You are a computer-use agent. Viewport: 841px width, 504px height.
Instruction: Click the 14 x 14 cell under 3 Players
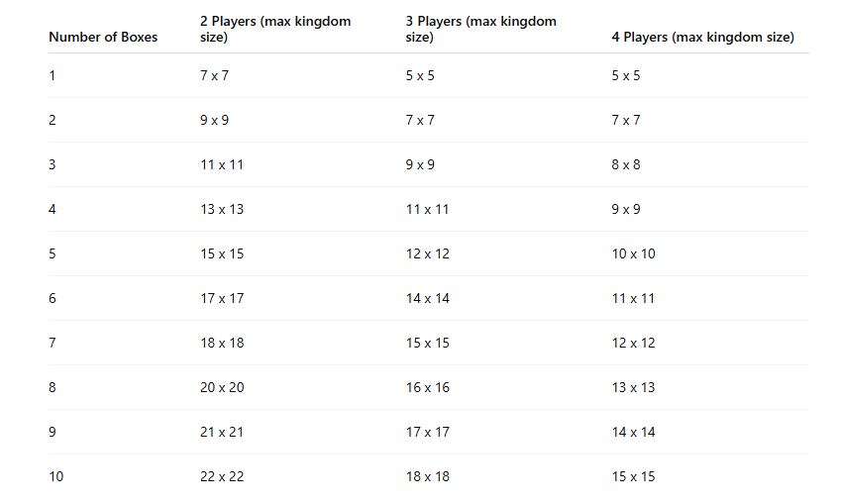tap(428, 298)
